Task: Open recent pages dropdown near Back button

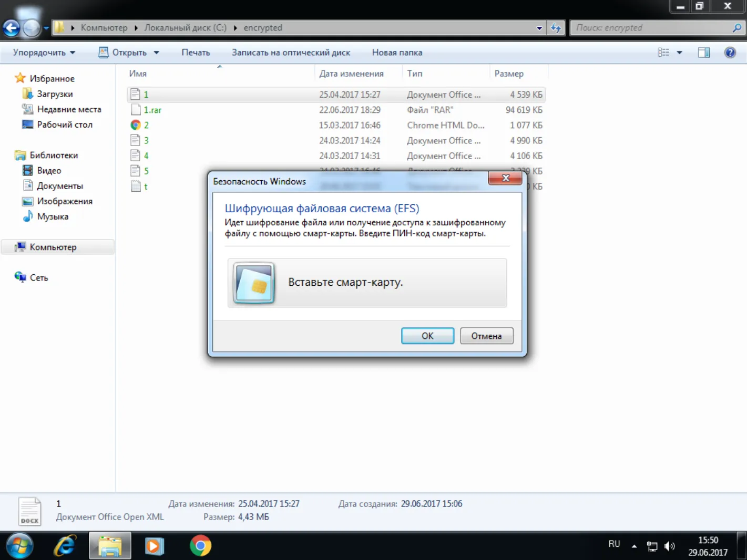Action: (x=46, y=28)
